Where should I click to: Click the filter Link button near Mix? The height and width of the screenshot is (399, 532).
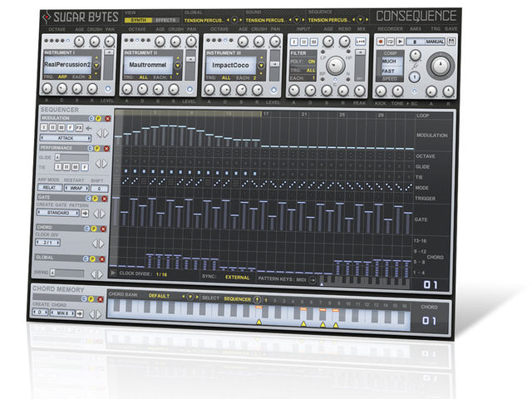360,42
